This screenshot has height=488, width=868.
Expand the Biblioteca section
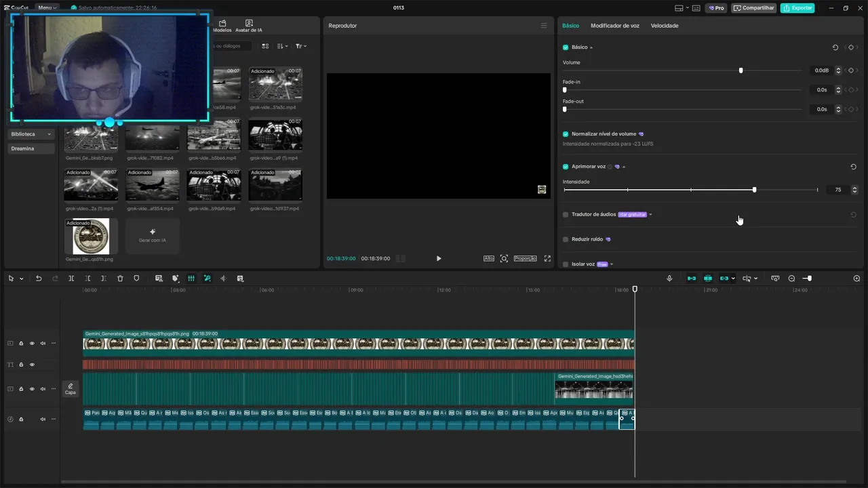click(x=31, y=134)
